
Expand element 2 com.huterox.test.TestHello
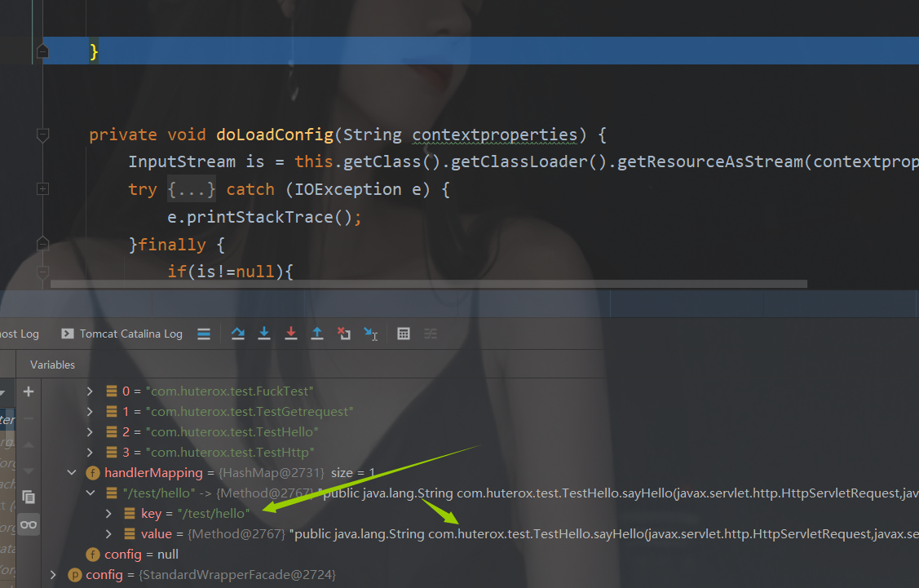[90, 432]
